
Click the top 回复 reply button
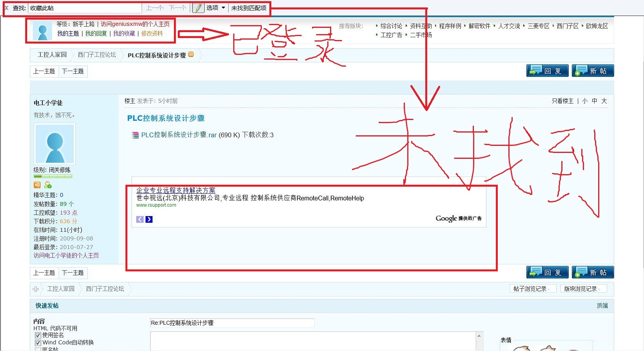pyautogui.click(x=547, y=71)
